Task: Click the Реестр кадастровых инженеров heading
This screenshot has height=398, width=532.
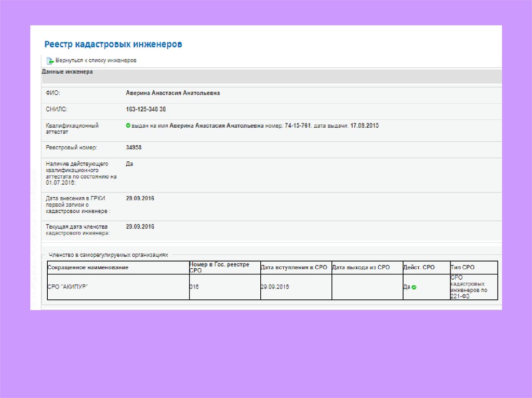Action: point(113,45)
